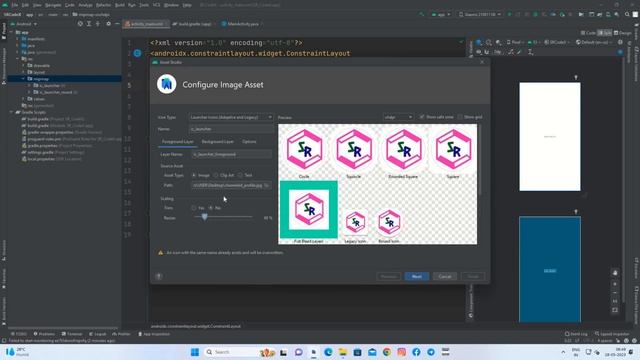Switch to the Foreground Layer tab

(178, 142)
